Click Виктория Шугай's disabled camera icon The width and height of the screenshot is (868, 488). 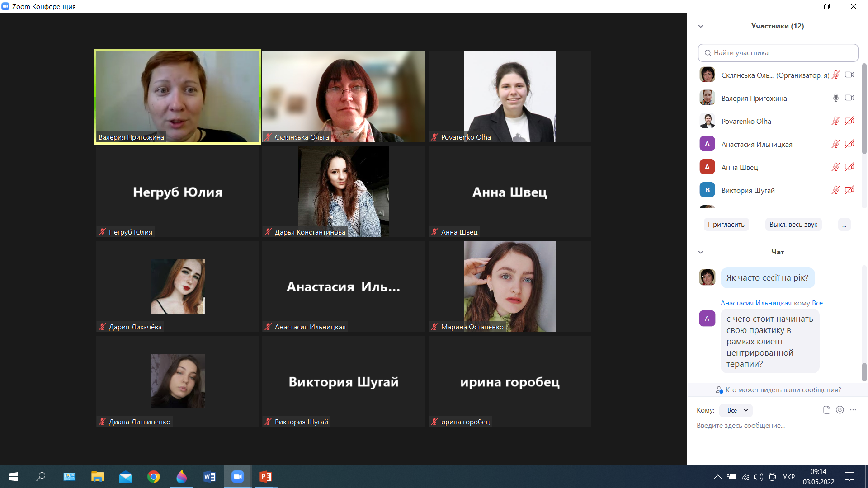(x=849, y=190)
